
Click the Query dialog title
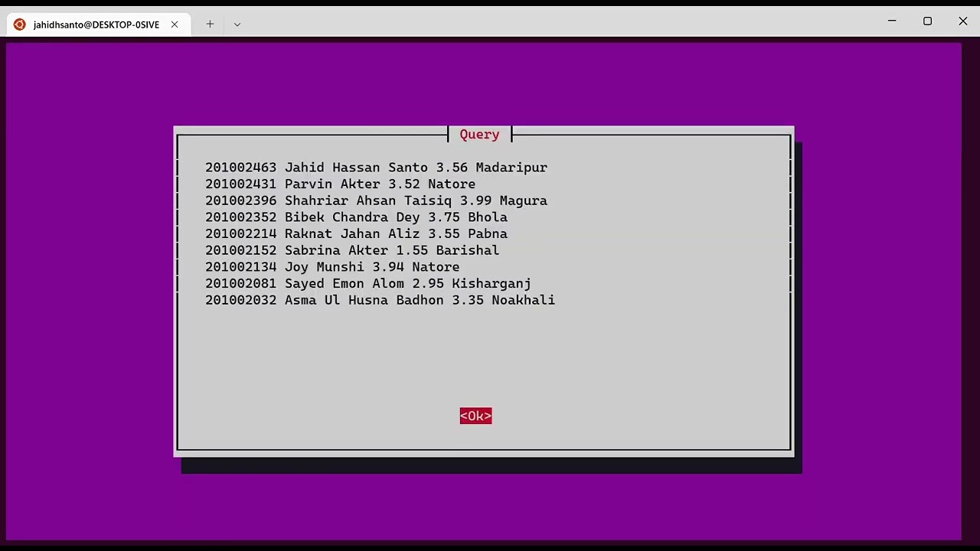pos(479,135)
